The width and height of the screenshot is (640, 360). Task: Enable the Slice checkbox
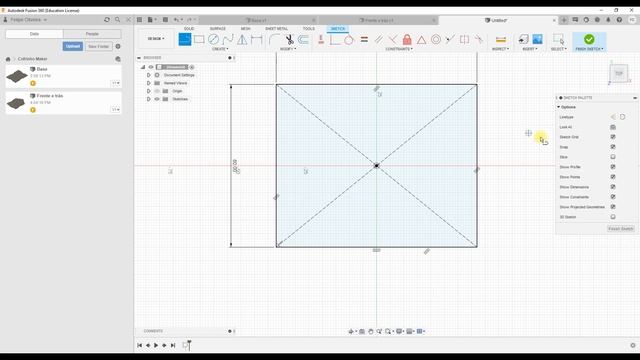(613, 157)
